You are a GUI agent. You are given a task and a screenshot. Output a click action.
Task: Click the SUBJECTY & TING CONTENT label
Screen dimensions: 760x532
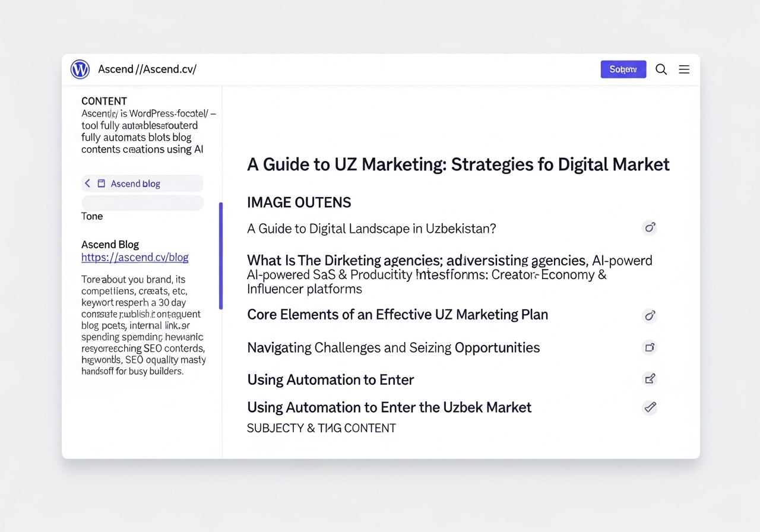click(321, 428)
